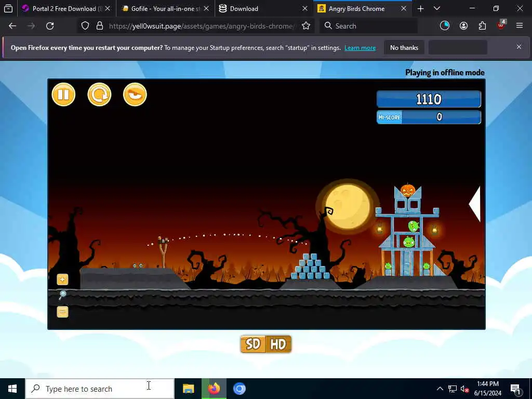532x399 pixels.
Task: Reload the current page
Action: (50, 26)
